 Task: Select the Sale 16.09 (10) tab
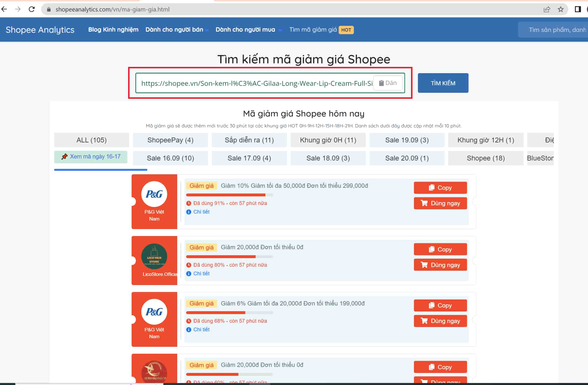[x=170, y=158]
